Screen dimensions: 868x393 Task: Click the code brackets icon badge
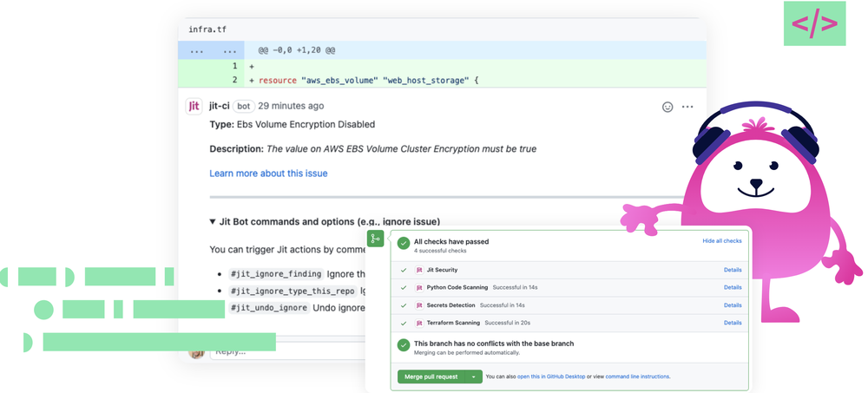point(814,23)
